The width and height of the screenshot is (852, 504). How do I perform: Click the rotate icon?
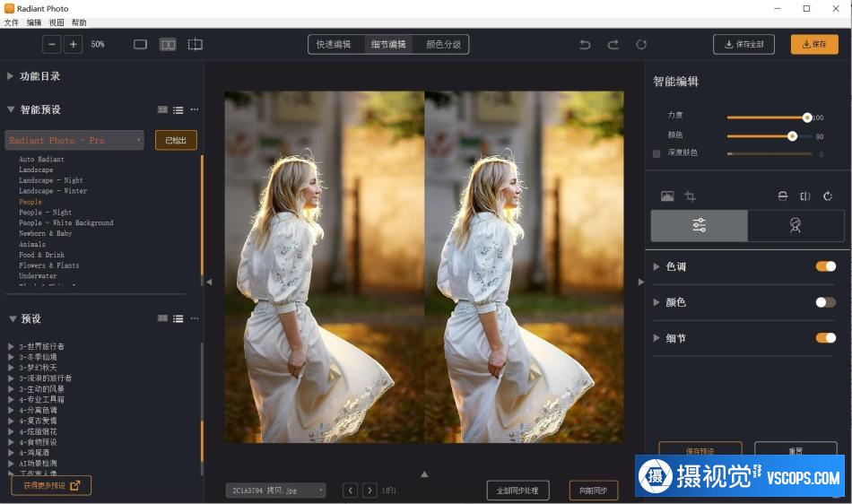point(828,196)
